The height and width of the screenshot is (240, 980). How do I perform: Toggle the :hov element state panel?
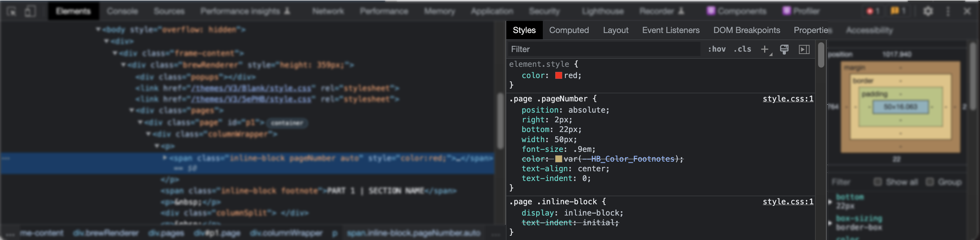(x=716, y=49)
